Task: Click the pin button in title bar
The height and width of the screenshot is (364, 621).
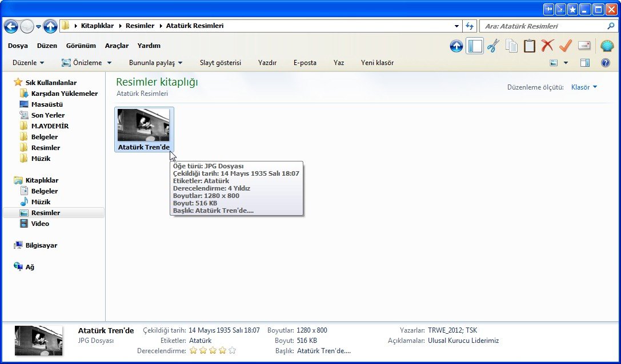Action: [548, 9]
